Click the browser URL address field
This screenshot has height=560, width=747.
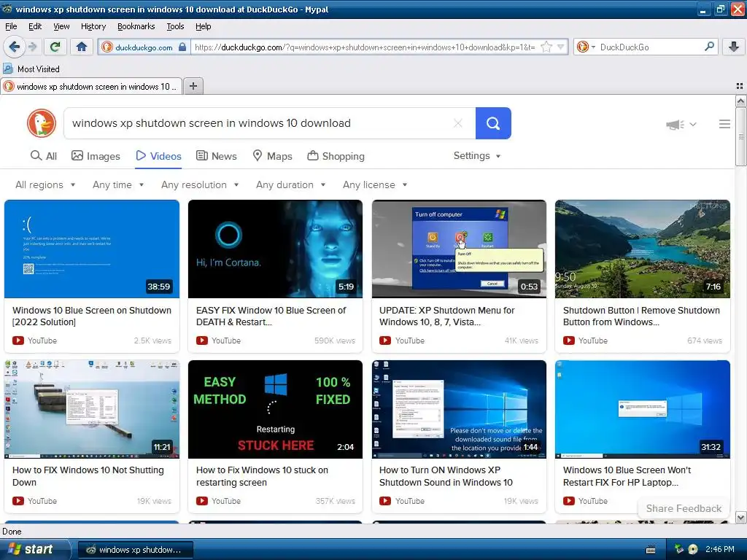365,47
